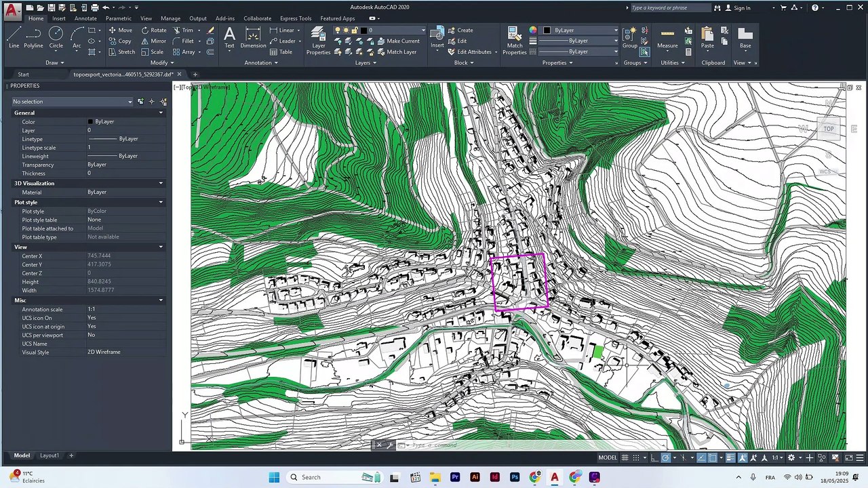Click the Color ByLayer value in Properties palette
This screenshot has width=868, height=488.
pyautogui.click(x=104, y=122)
